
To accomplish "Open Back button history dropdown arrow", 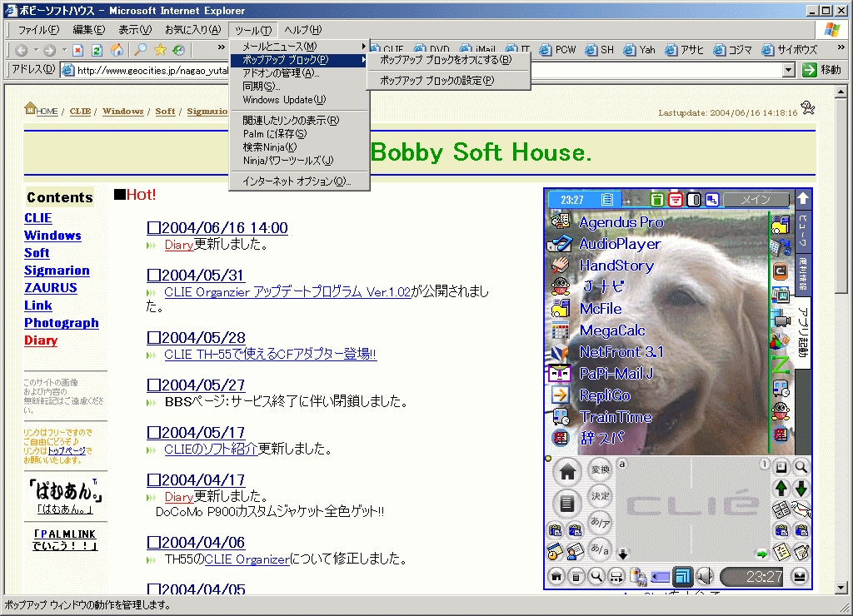I will pyautogui.click(x=35, y=51).
